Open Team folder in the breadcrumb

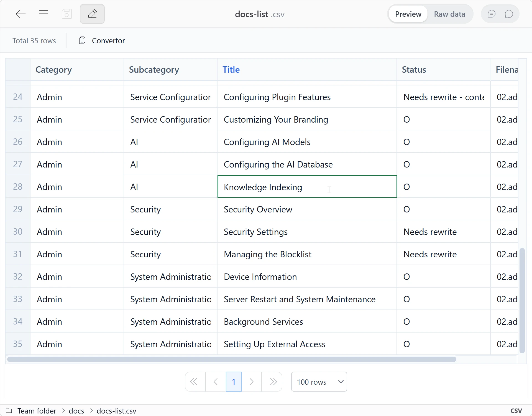pos(37,411)
